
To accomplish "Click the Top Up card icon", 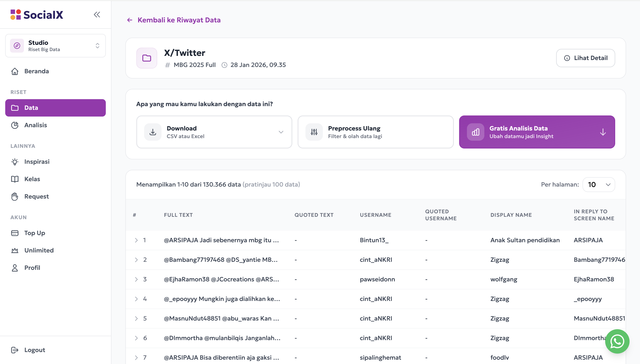I will click(x=15, y=233).
